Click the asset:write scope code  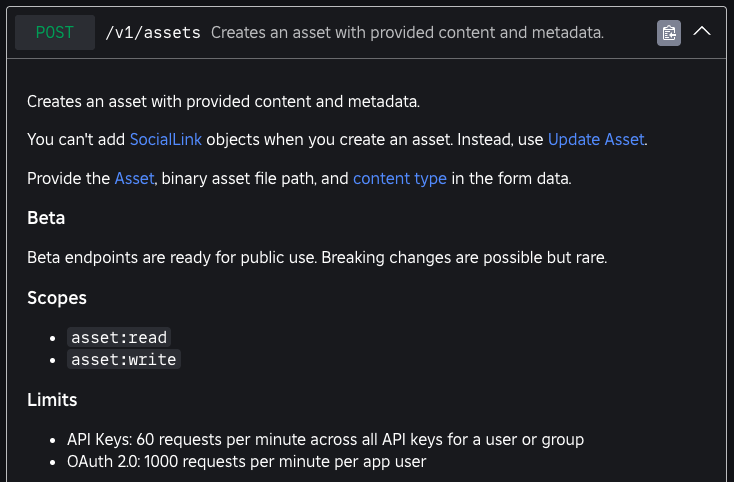(123, 359)
